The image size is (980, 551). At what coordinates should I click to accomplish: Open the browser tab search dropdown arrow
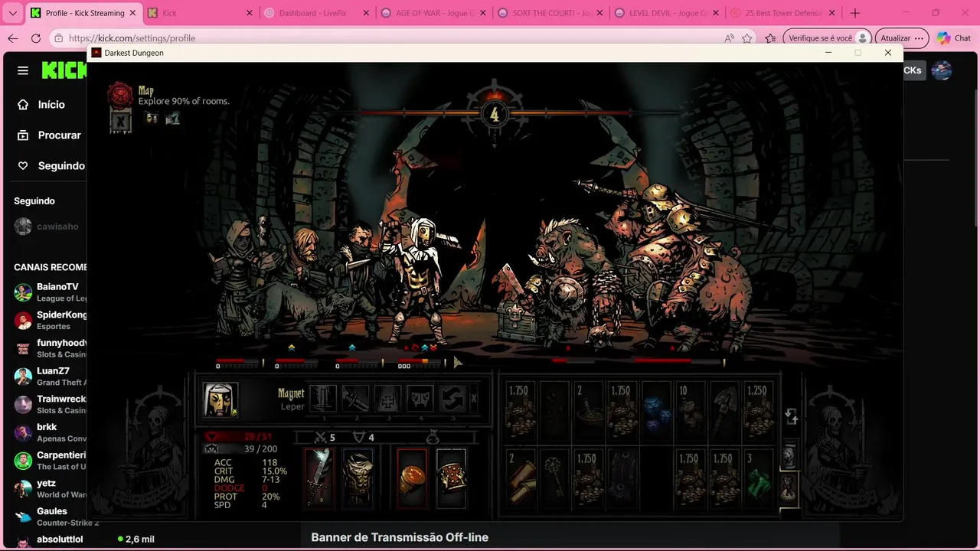coord(12,13)
